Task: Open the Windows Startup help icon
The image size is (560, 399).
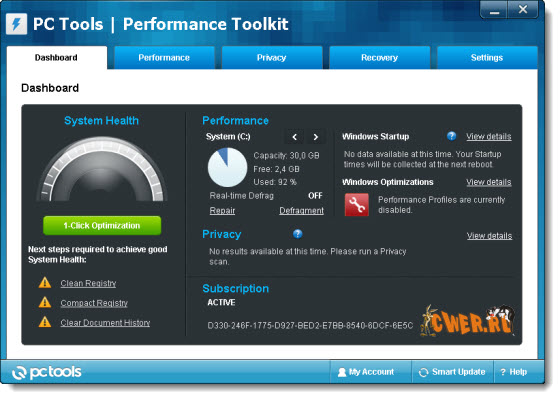Action: (x=451, y=136)
